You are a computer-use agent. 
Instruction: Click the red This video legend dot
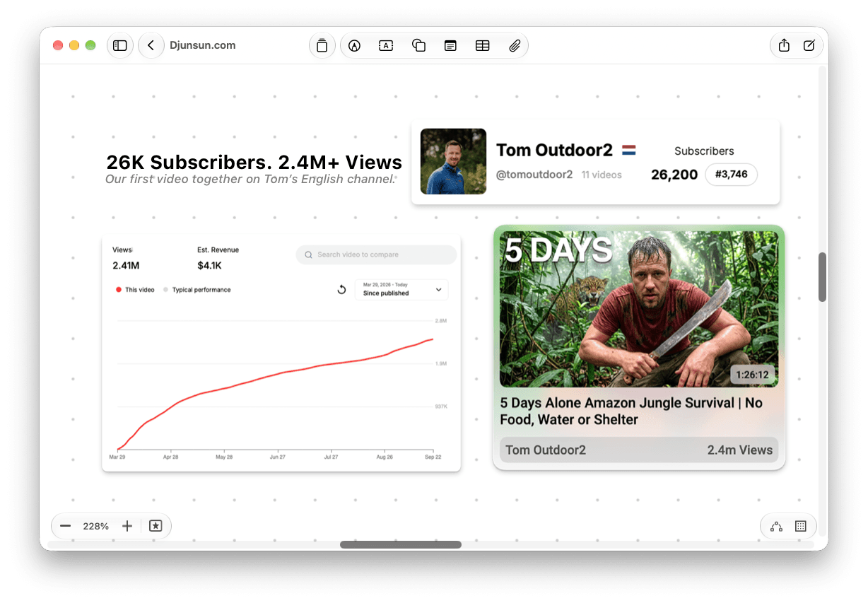(x=118, y=290)
